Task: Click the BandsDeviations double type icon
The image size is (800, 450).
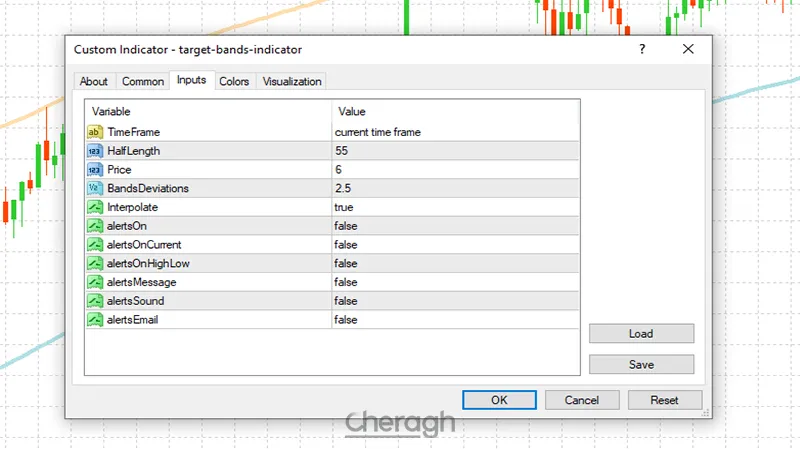Action: [95, 188]
